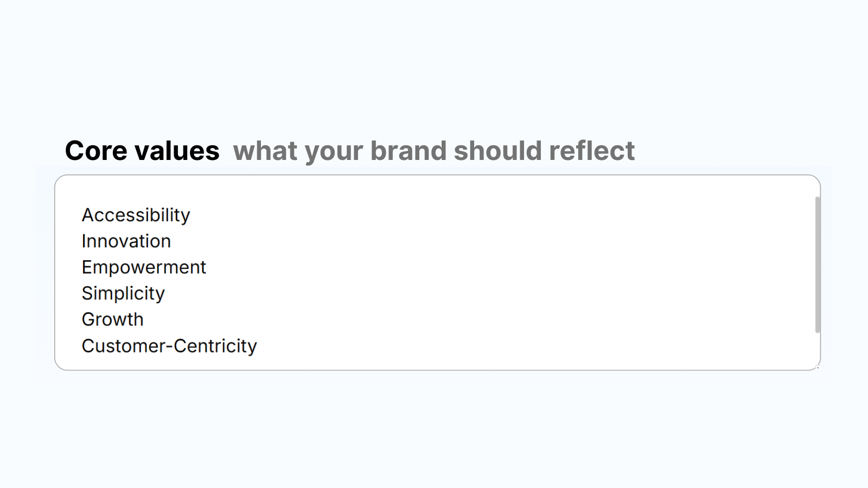Select the Empowerment line

pos(143,267)
